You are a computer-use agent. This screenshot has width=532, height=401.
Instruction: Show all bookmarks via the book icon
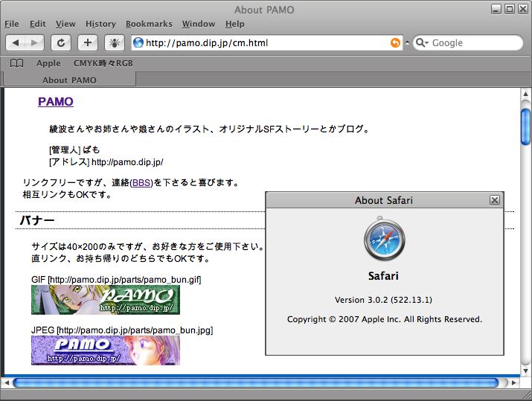pyautogui.click(x=16, y=63)
